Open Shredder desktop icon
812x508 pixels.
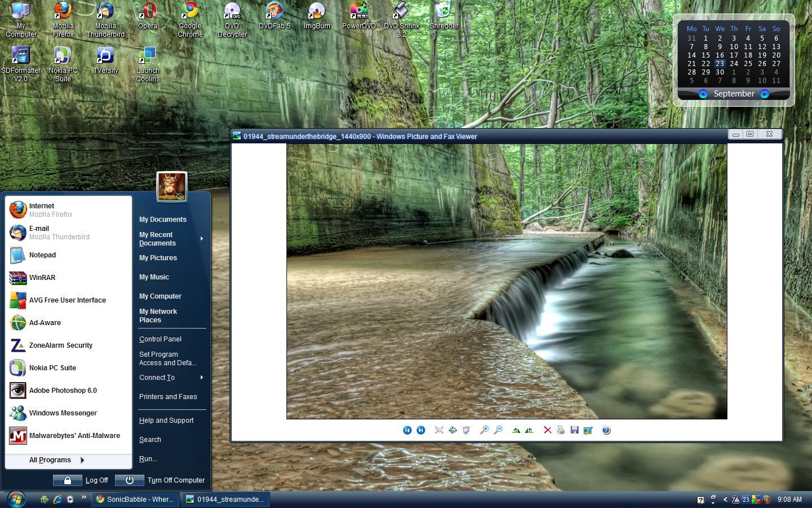click(444, 16)
